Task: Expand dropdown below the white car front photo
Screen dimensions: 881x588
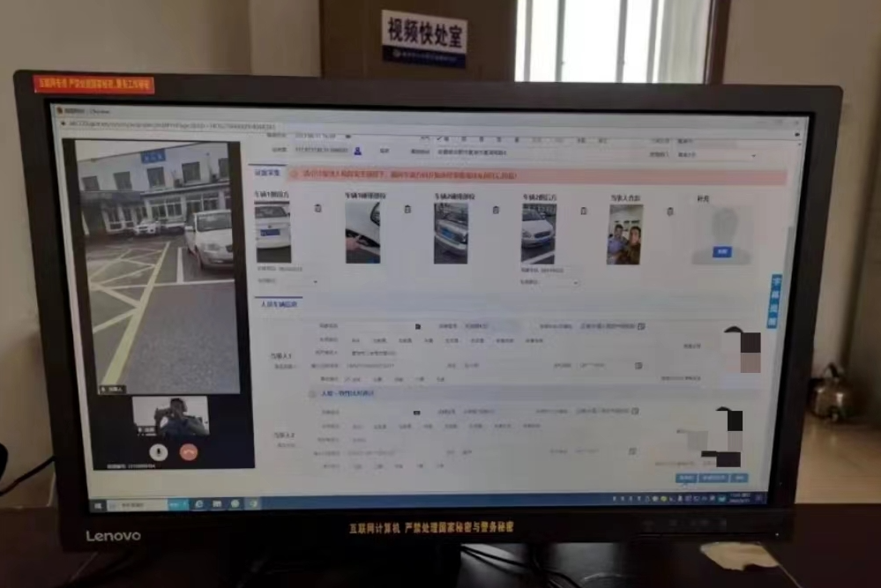Action: coord(549,282)
